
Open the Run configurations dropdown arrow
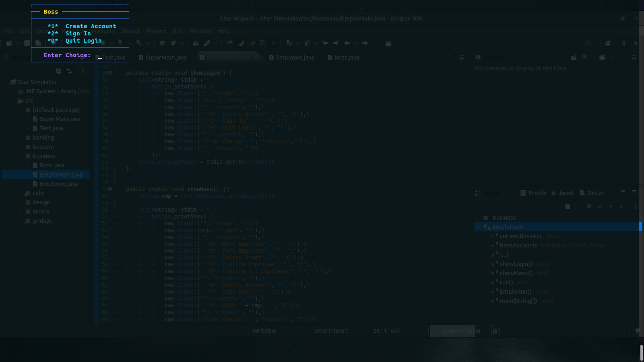click(112, 43)
